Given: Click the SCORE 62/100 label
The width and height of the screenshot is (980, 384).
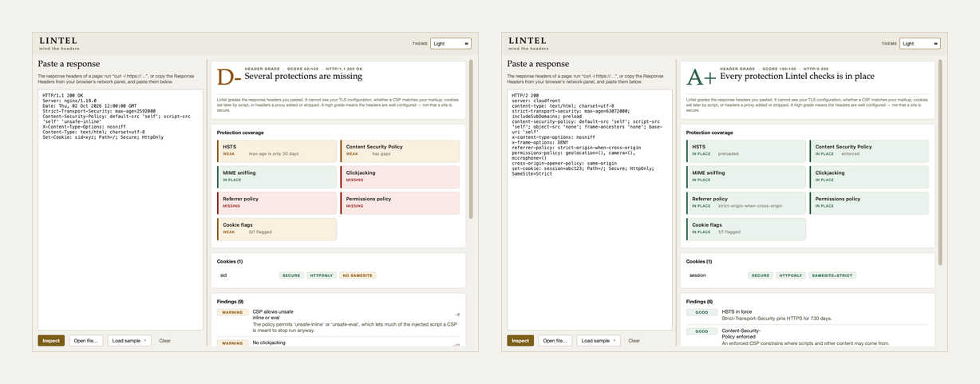Looking at the screenshot, I should tap(302, 69).
